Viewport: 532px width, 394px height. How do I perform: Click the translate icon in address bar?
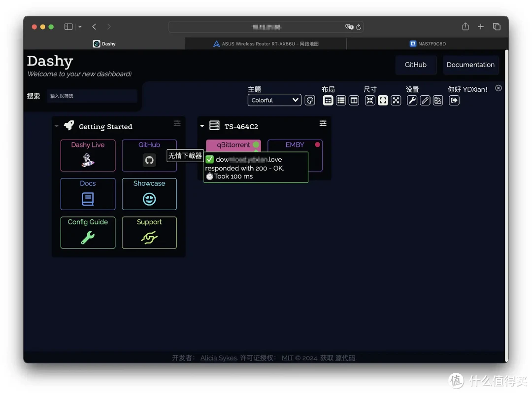tap(349, 27)
